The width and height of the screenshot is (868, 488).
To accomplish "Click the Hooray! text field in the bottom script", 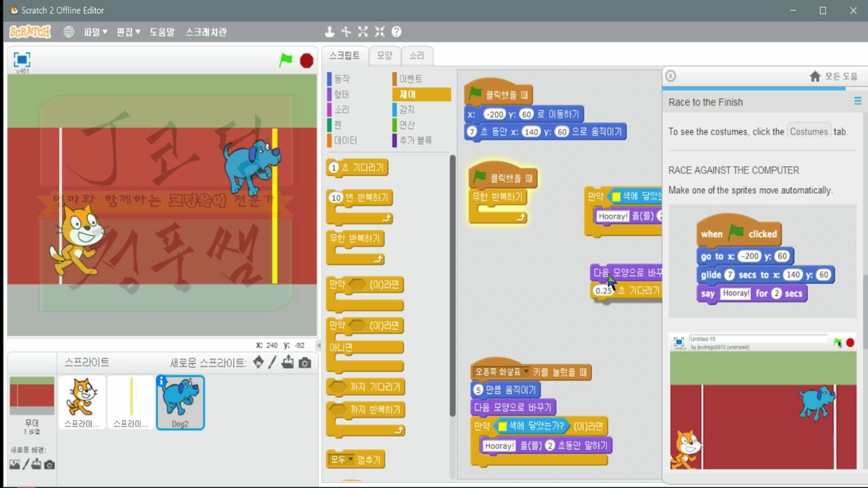I will pos(500,446).
